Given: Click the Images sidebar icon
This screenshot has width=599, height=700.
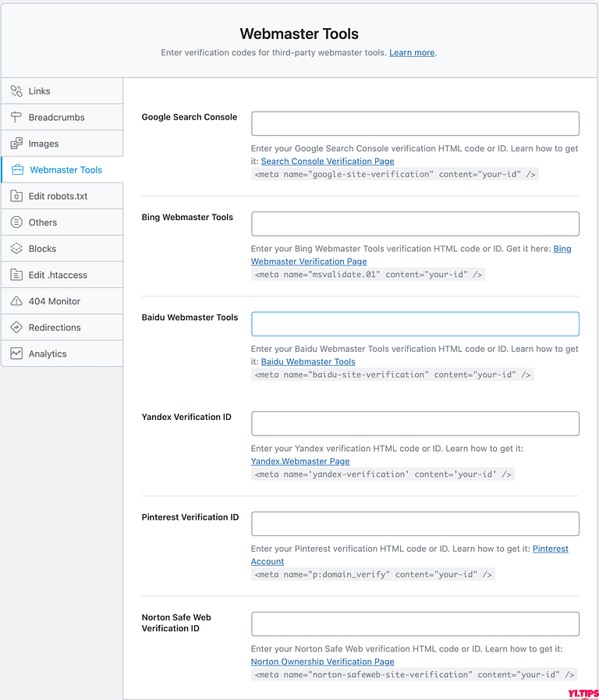Looking at the screenshot, I should [16, 144].
